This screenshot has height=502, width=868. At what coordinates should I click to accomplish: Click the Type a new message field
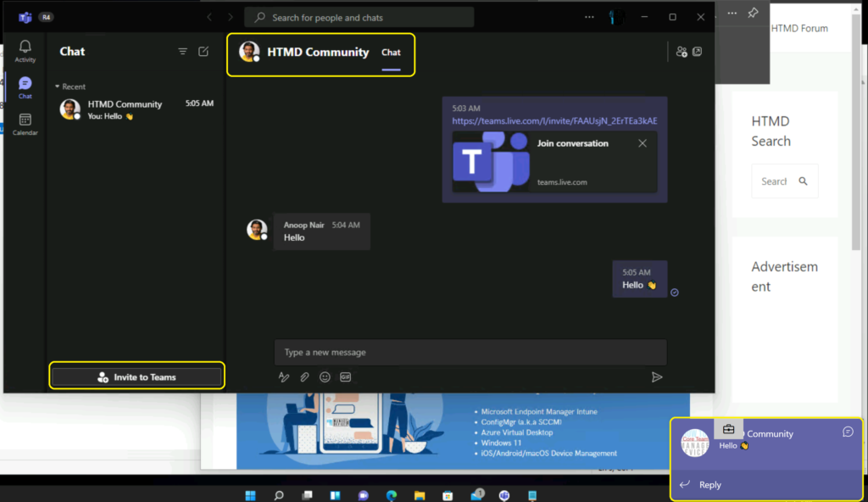coord(470,353)
